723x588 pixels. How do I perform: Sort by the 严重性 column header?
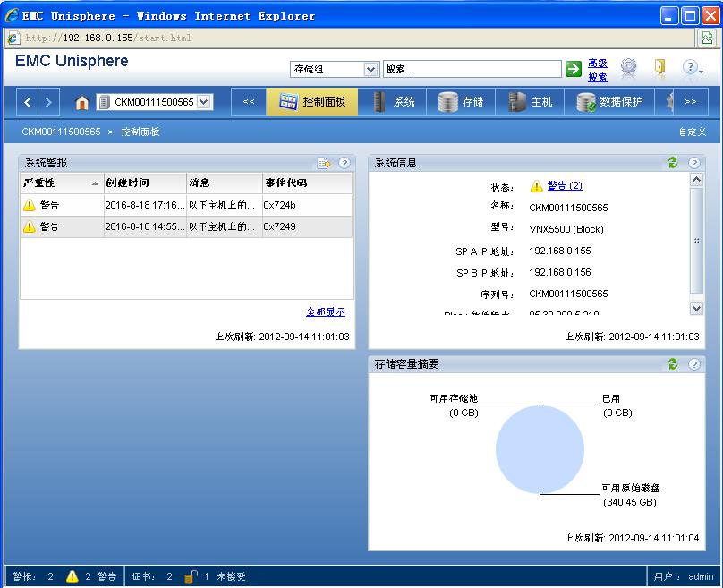point(62,183)
